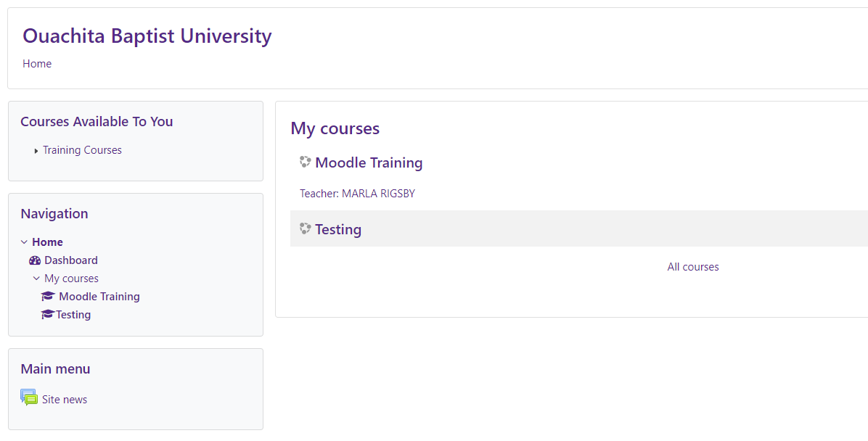
Task: Click the All courses link
Action: click(x=693, y=267)
